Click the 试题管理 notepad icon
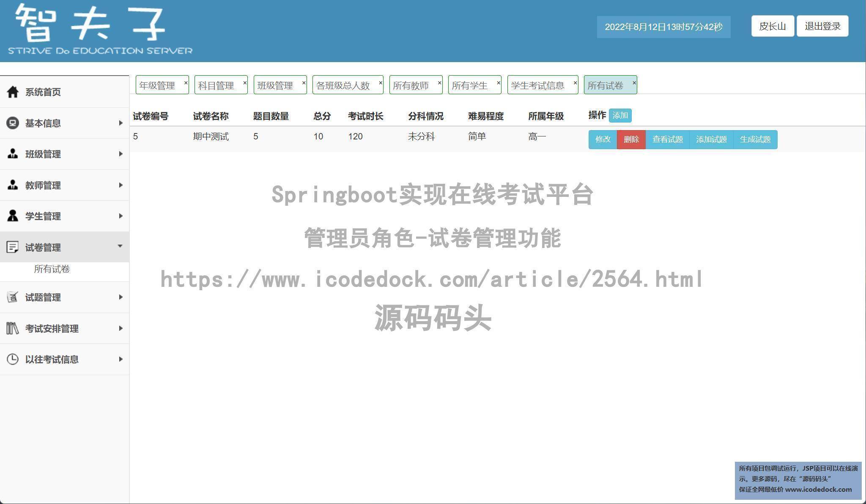 pos(13,297)
